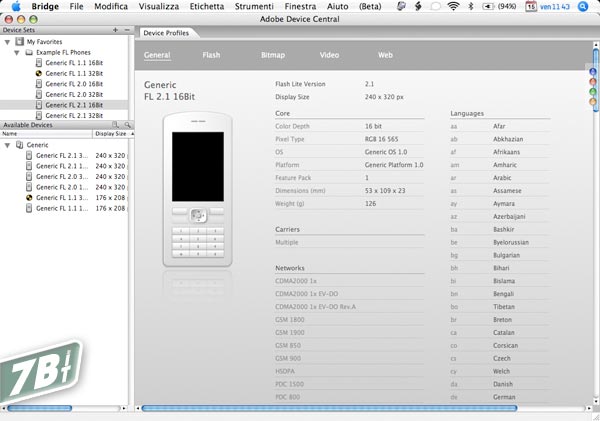Open the Bridge application menu

[45, 7]
